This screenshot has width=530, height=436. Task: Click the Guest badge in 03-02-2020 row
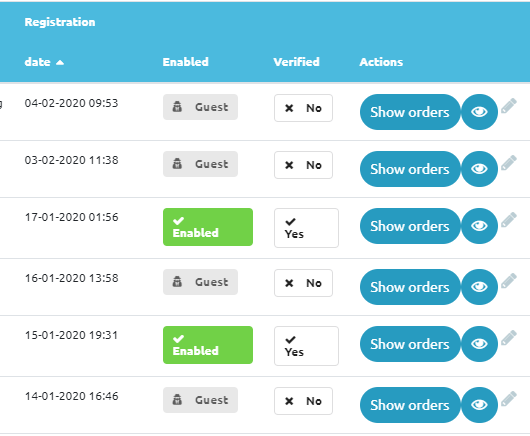(x=200, y=164)
